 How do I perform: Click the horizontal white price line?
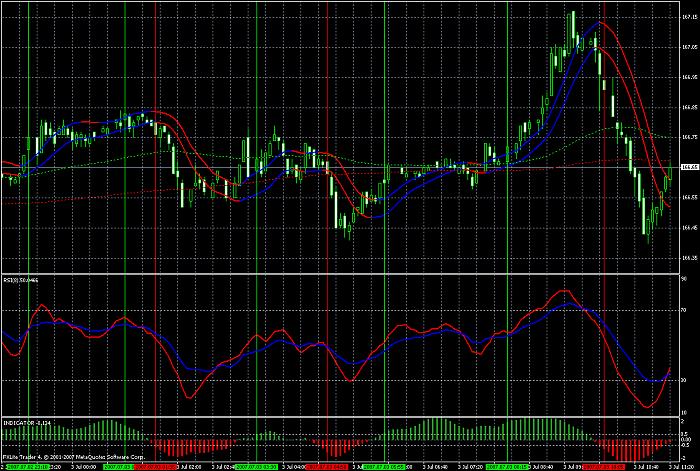pos(340,167)
